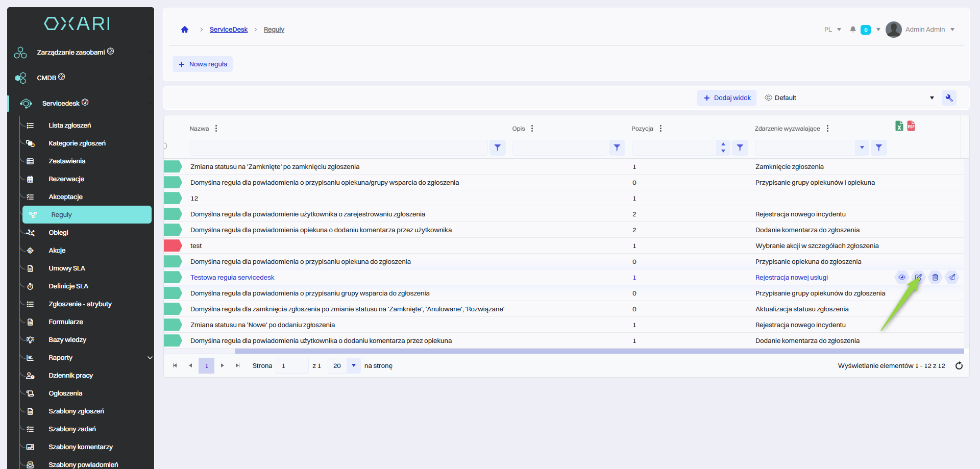Refresh the table with the reload icon
This screenshot has width=980, height=469.
point(959,365)
